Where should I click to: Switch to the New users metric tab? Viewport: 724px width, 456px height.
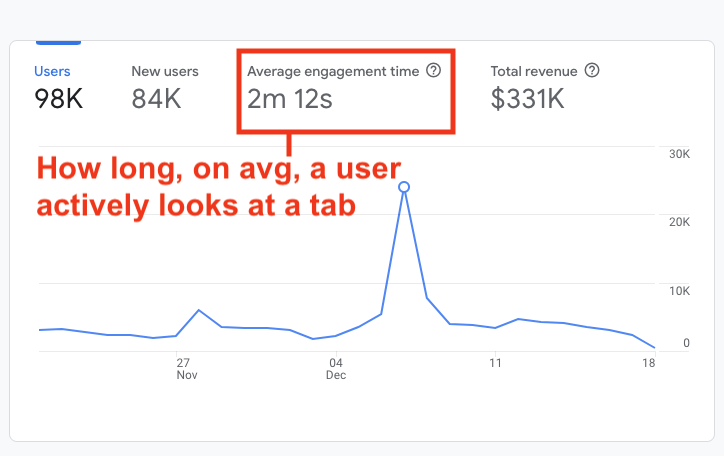coord(165,71)
